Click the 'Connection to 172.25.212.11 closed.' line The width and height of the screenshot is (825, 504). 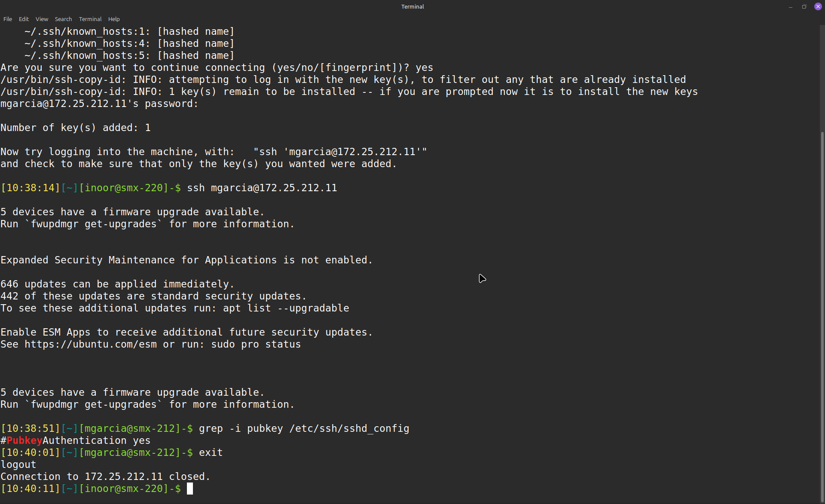pyautogui.click(x=105, y=477)
